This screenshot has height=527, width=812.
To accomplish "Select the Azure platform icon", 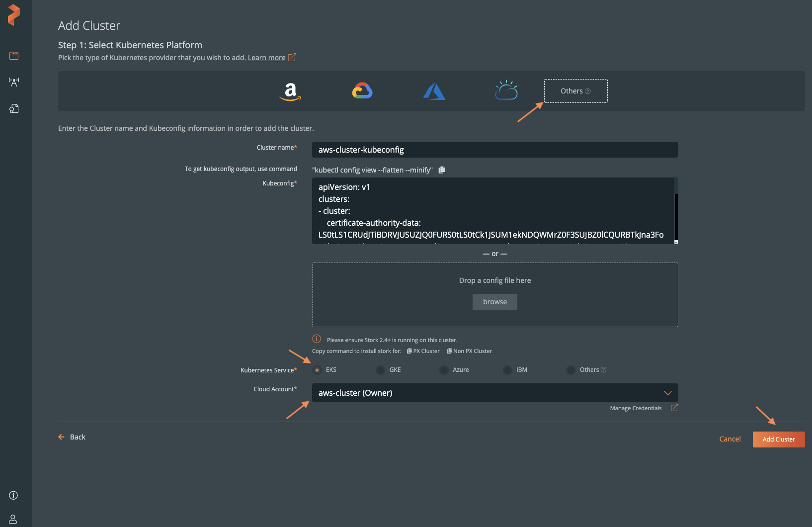I will 434,91.
